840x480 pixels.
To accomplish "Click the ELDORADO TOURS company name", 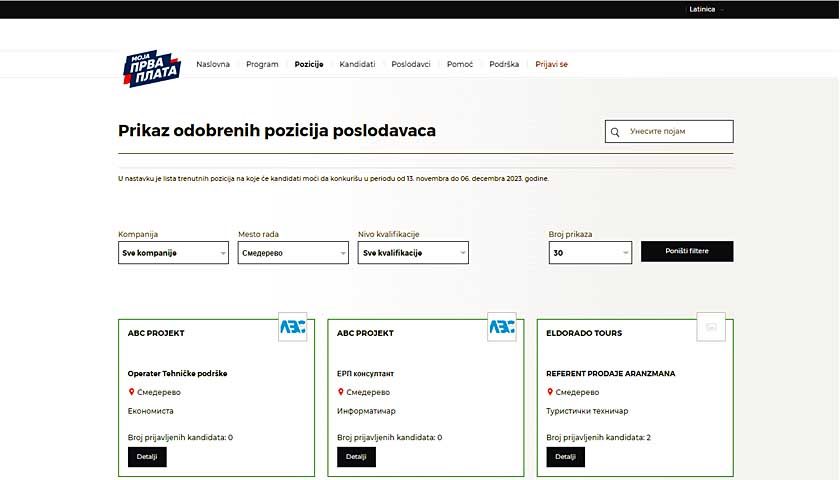I will 584,333.
